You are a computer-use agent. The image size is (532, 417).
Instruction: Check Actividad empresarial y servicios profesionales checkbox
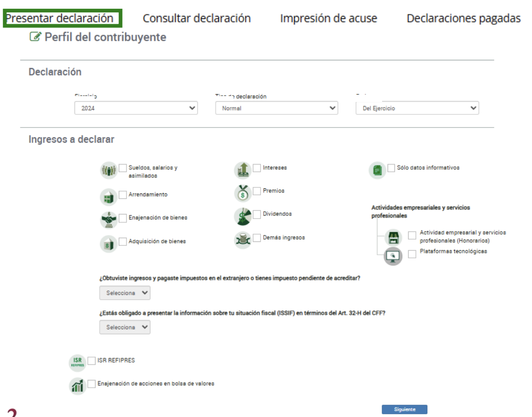tap(412, 235)
